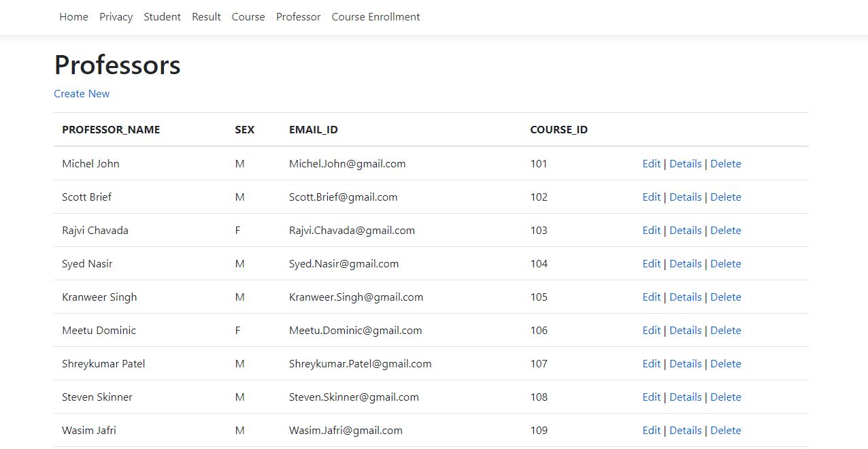Select the Professor nav item

point(298,16)
